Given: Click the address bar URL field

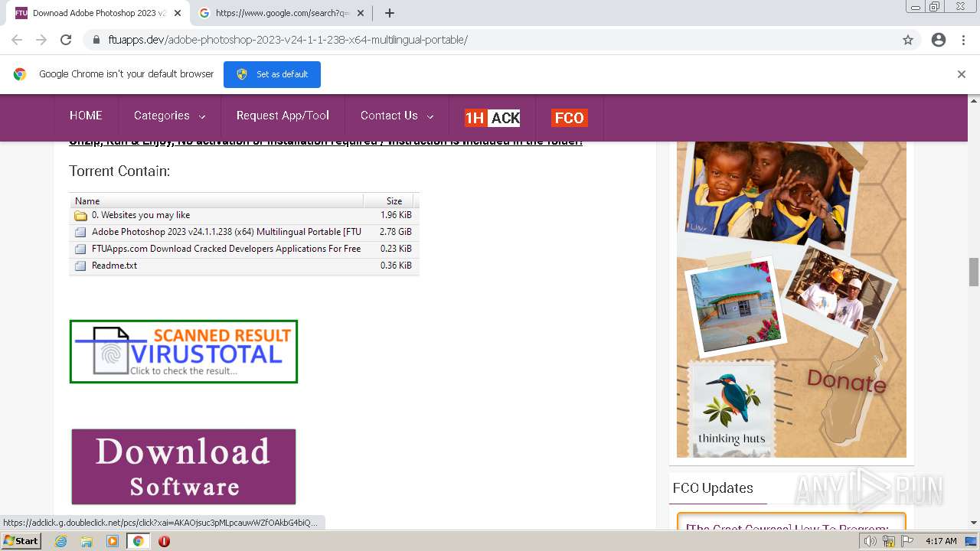Looking at the screenshot, I should (x=490, y=40).
